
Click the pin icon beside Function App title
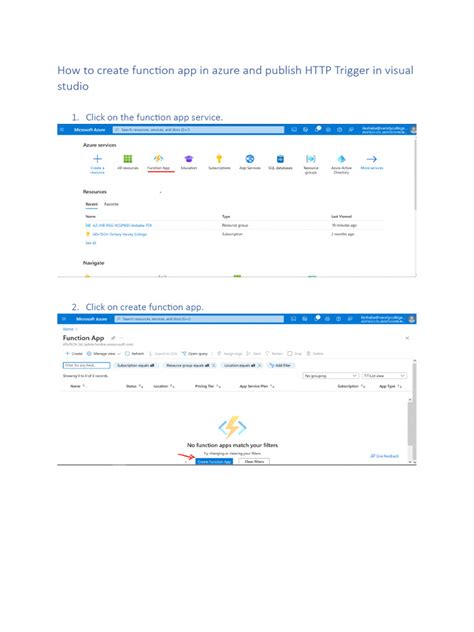pyautogui.click(x=113, y=338)
